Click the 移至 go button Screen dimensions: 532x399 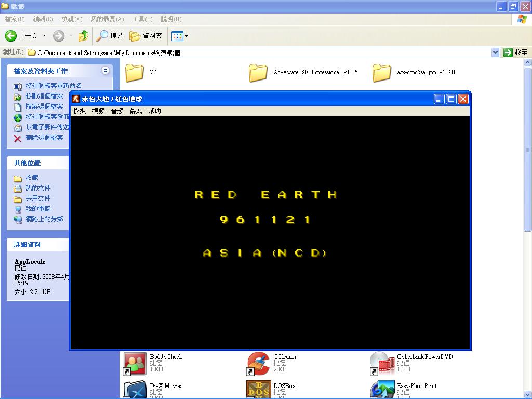[x=515, y=52]
